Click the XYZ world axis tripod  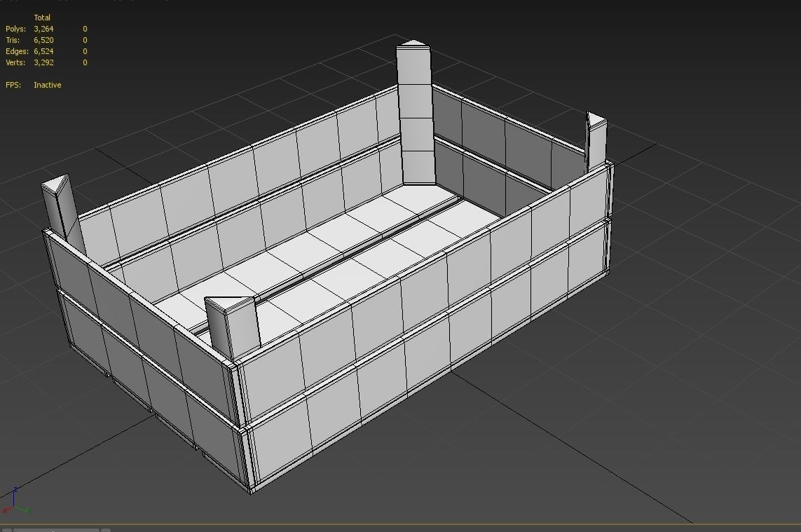pos(16,501)
